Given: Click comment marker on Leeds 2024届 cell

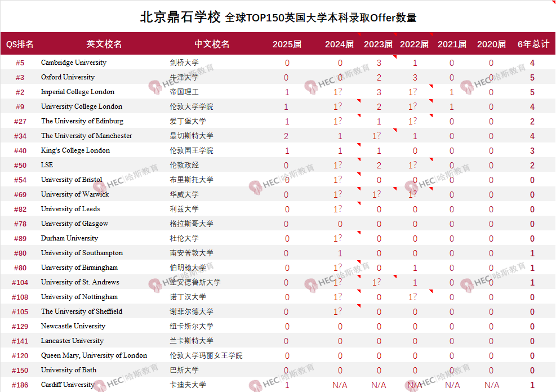Looking at the screenshot, I should (358, 203).
